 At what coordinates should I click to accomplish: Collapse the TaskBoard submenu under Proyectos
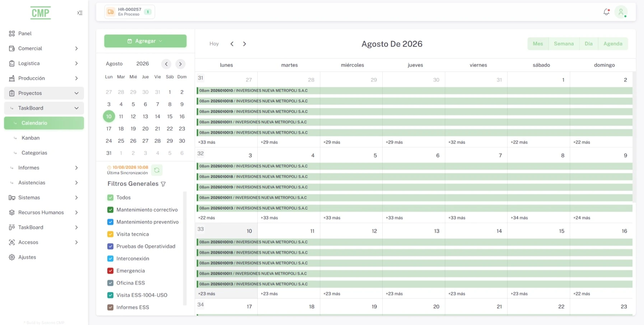76,108
